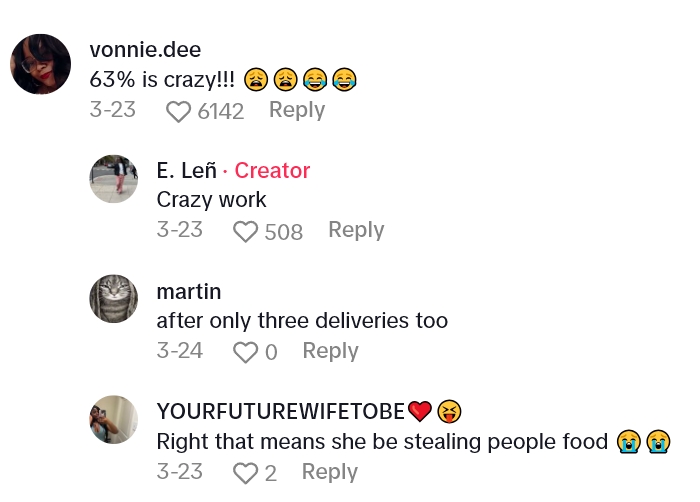Image resolution: width=700 pixels, height=502 pixels.
Task: Click martin's cat profile picture
Action: click(114, 299)
